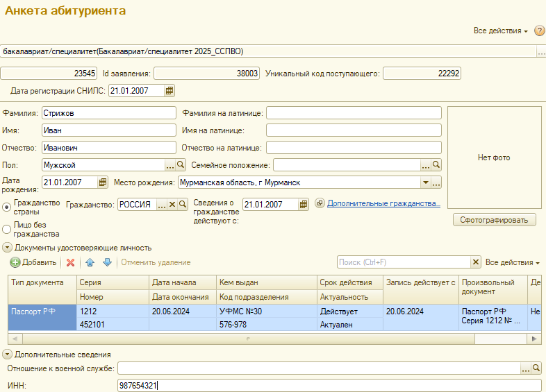Open calendar picker for Дата рождения
546x392 pixels.
click(x=103, y=182)
